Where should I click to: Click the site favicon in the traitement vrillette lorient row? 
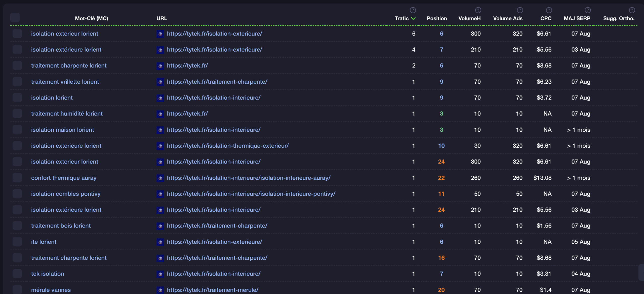[160, 82]
